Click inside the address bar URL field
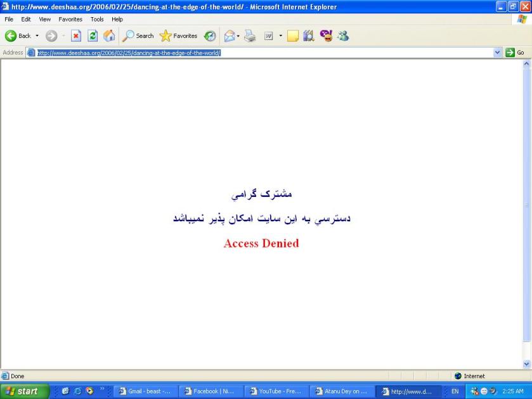 pyautogui.click(x=254, y=53)
